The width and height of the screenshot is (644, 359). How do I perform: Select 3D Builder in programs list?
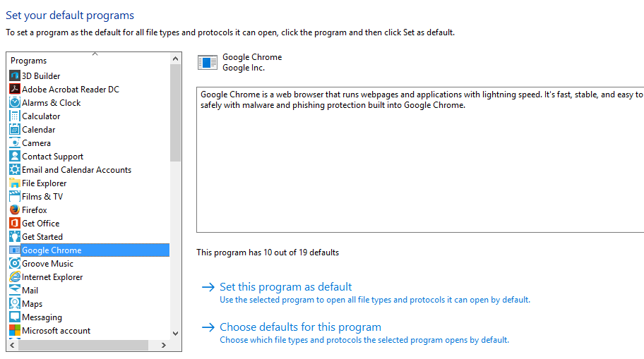(x=41, y=76)
